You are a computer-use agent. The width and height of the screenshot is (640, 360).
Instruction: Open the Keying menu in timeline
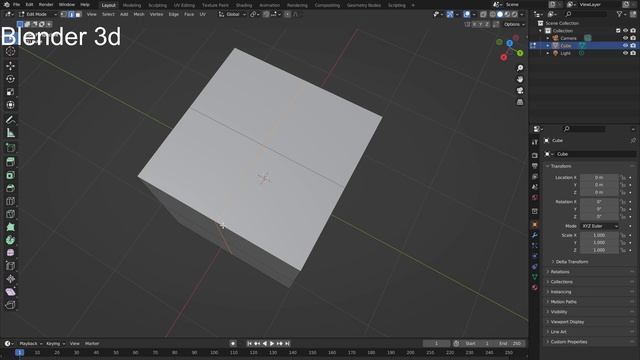55,344
